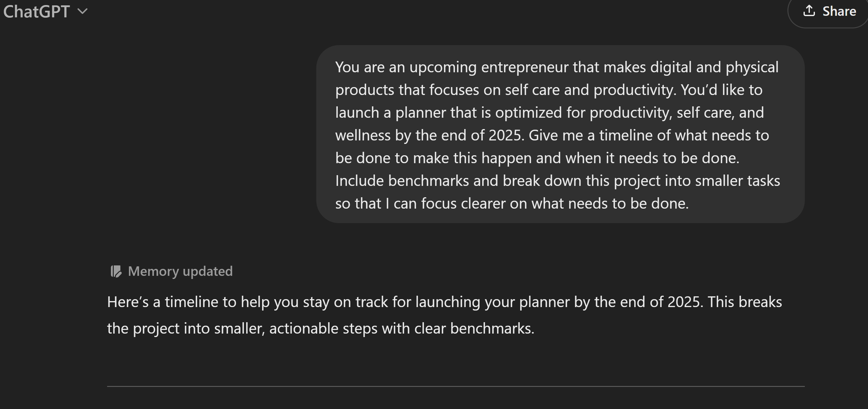Screen dimensions: 868x409
Task: Click the response line "Here's a timeline to help"
Action: point(445,302)
